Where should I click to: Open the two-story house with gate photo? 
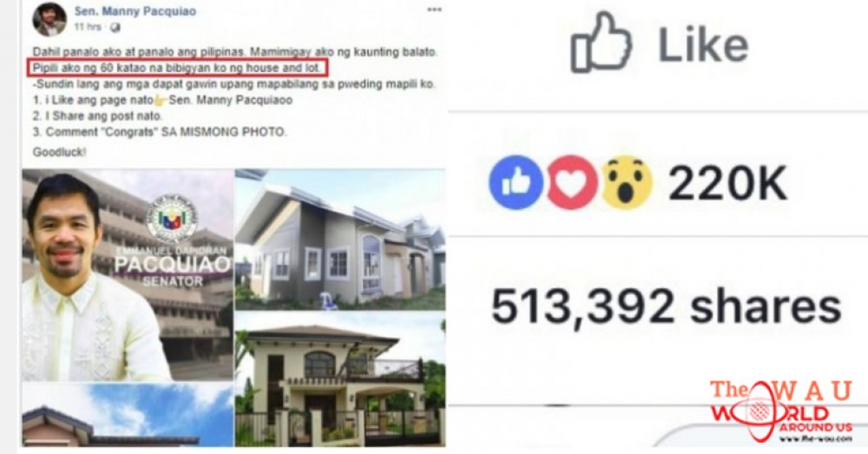click(340, 379)
